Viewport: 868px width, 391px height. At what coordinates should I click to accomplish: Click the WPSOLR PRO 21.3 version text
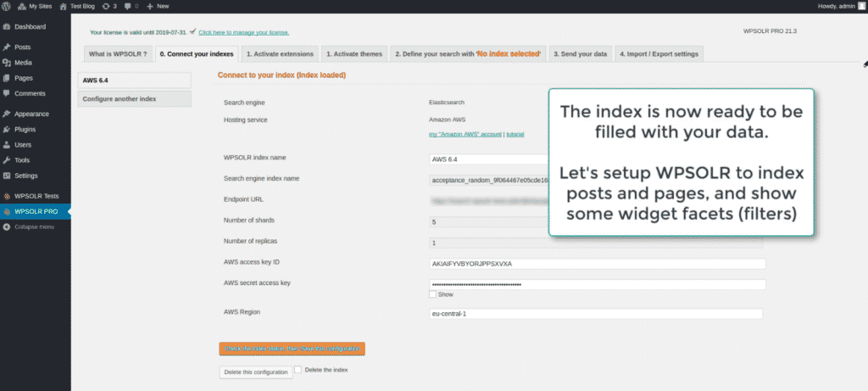pos(770,31)
